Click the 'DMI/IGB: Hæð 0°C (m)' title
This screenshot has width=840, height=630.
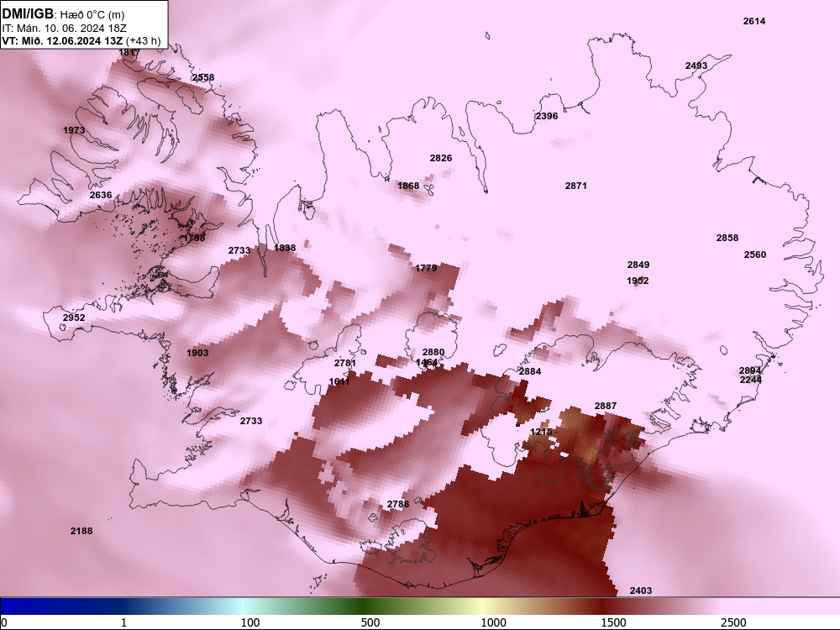click(x=63, y=14)
